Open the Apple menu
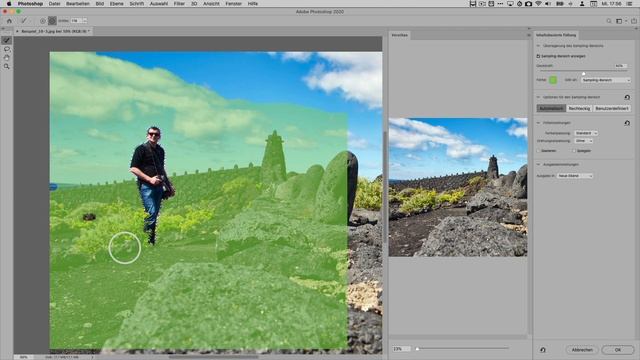640x360 pixels. click(8, 4)
